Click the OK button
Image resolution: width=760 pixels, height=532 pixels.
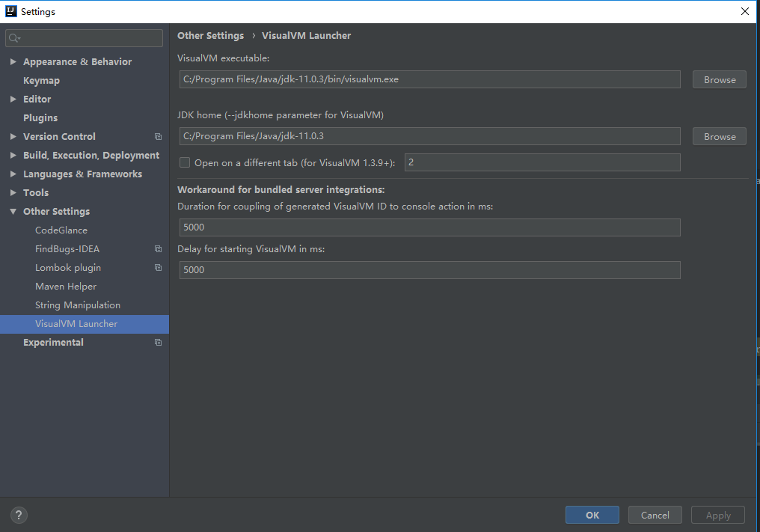pyautogui.click(x=592, y=515)
